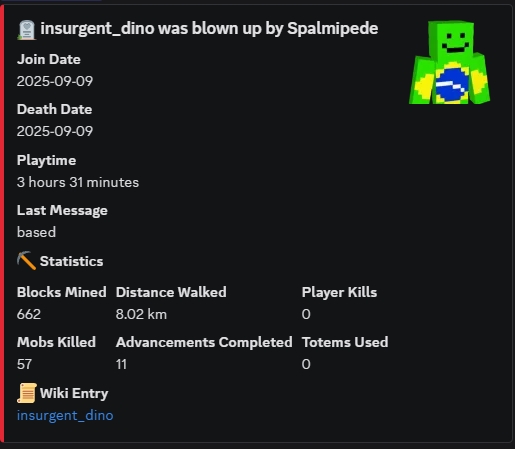Viewport: 515px width, 449px height.
Task: Click the Distance Walked value 8.02 km
Action: coord(141,314)
